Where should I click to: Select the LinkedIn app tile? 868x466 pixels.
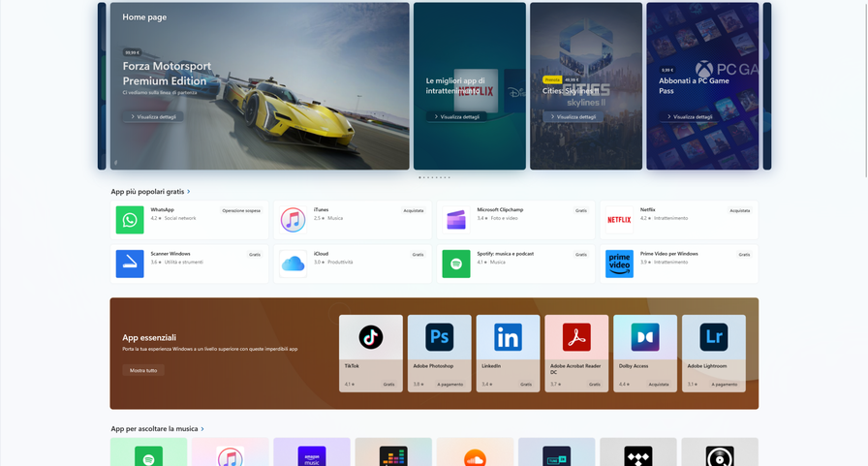(x=508, y=353)
